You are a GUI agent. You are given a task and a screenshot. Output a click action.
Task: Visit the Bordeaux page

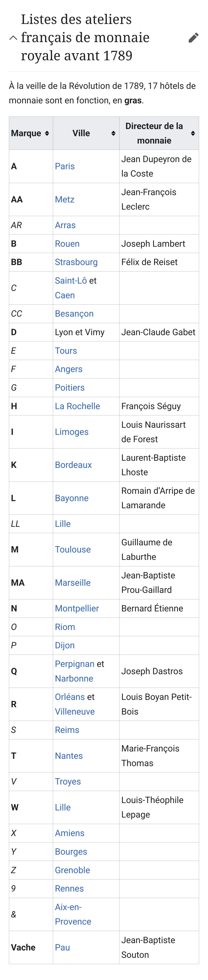pos(73,465)
